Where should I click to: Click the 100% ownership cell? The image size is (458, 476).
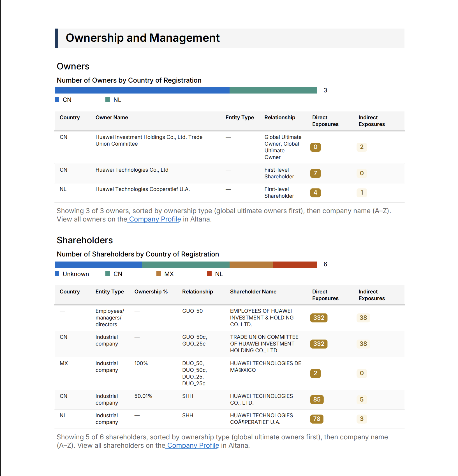pos(141,363)
